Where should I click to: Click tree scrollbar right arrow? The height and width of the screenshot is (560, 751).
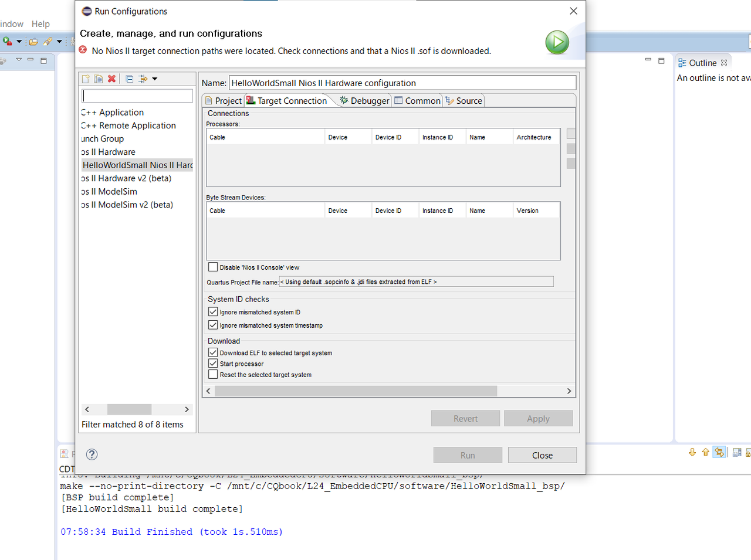pos(187,409)
